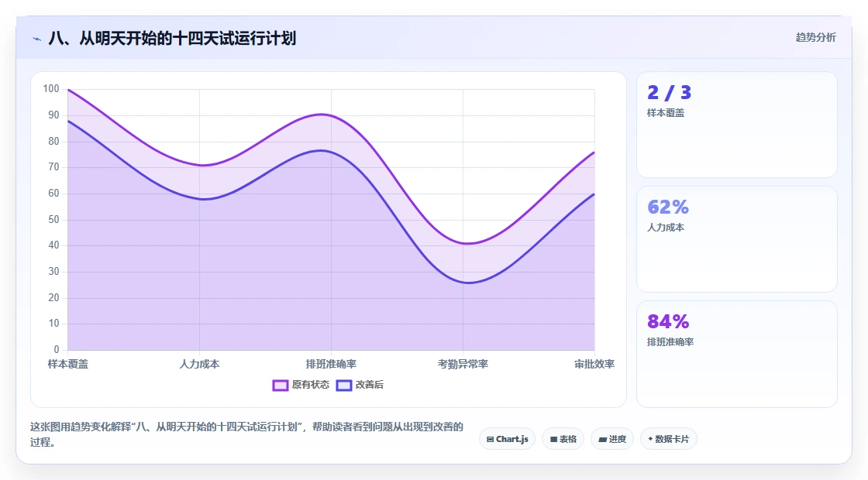Screen dimensions: 868x480
Task: Click the 样本覆盖 caption in the first card
Action: [666, 113]
